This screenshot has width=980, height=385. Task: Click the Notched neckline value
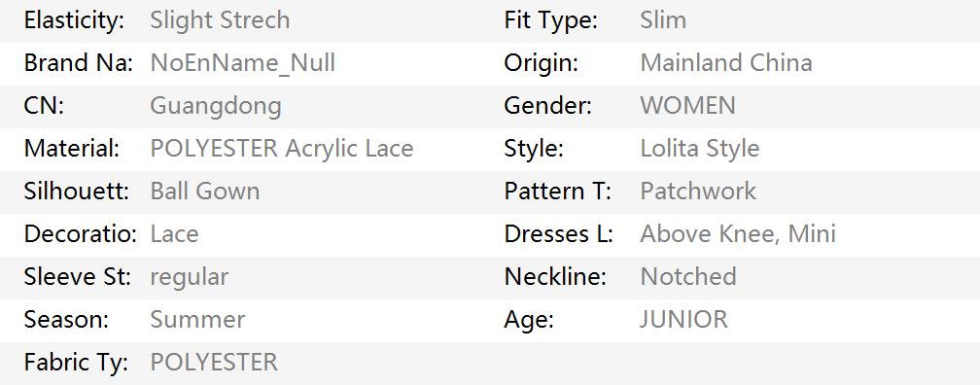click(x=688, y=276)
